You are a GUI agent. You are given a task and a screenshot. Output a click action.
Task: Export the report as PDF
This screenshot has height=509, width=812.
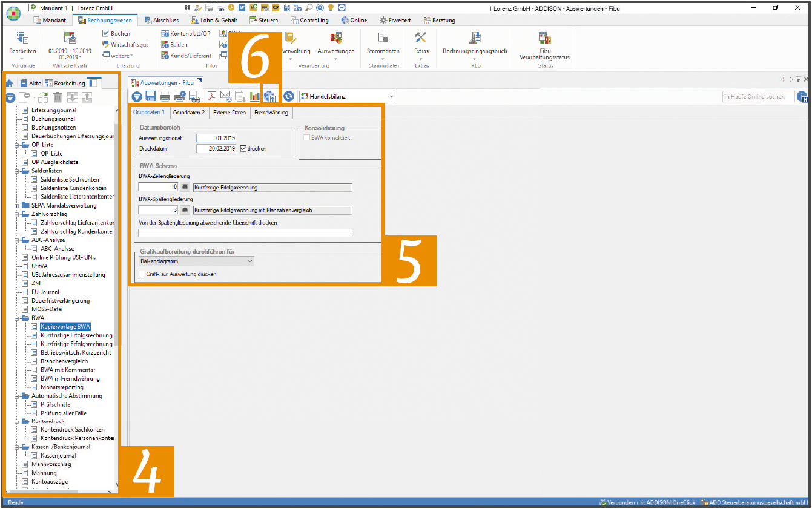click(x=212, y=96)
